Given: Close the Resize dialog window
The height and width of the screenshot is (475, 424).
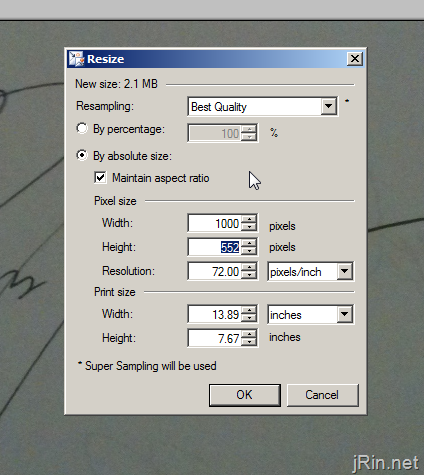Looking at the screenshot, I should (x=355, y=59).
